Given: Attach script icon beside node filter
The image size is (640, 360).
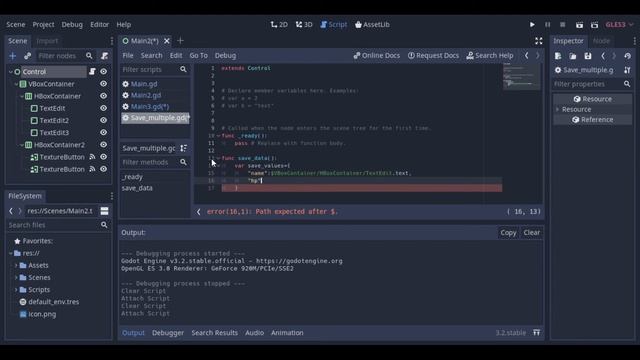Looking at the screenshot, I should click(x=104, y=56).
